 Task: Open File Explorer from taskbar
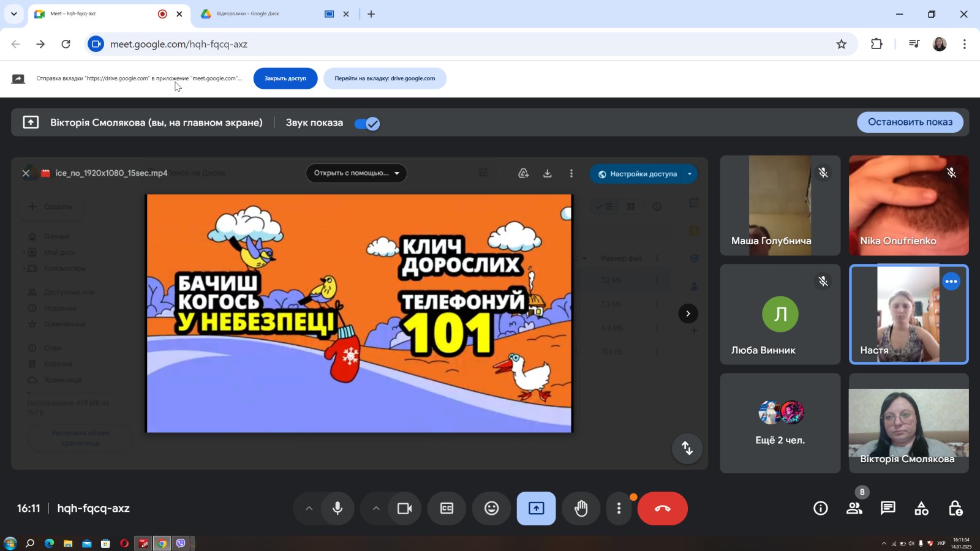point(68,543)
